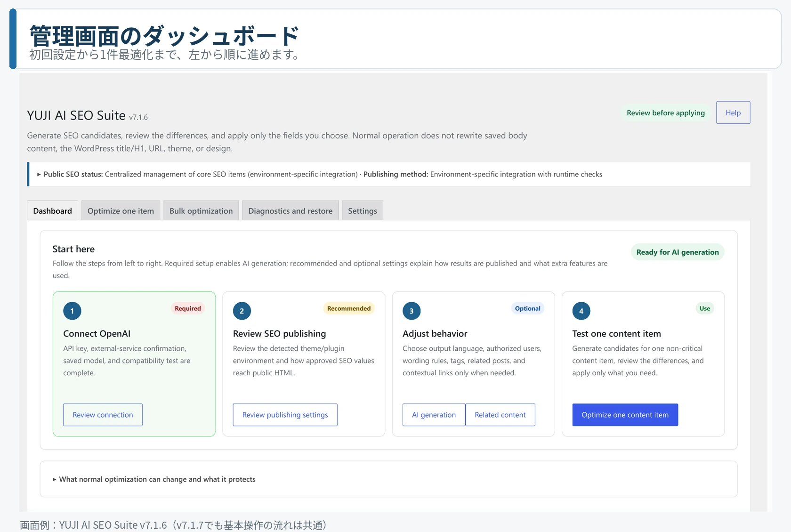Click the Test one content item heading

tap(616, 333)
